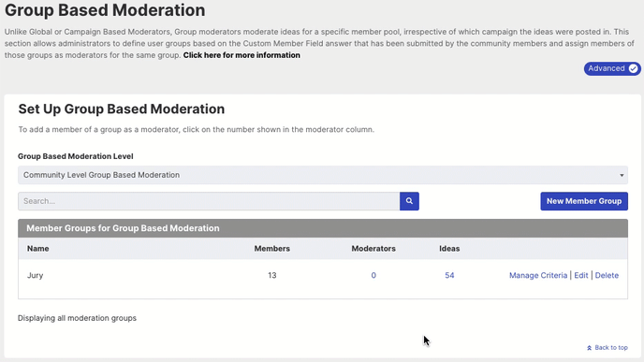
Task: Delete the Jury member group
Action: click(x=607, y=275)
